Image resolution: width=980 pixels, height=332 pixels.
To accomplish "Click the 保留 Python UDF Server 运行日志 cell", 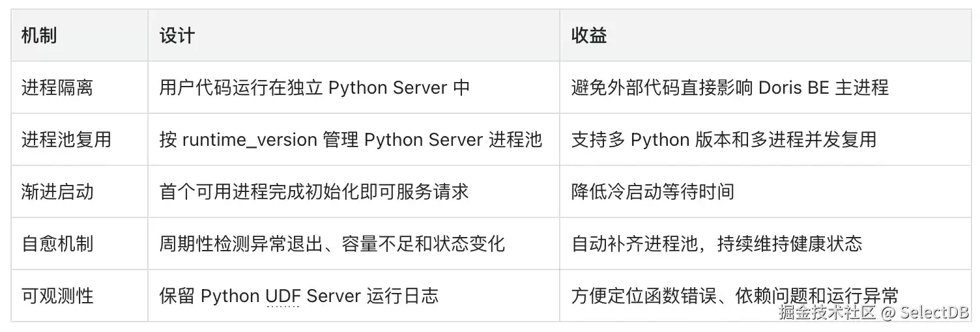I will pyautogui.click(x=354, y=296).
